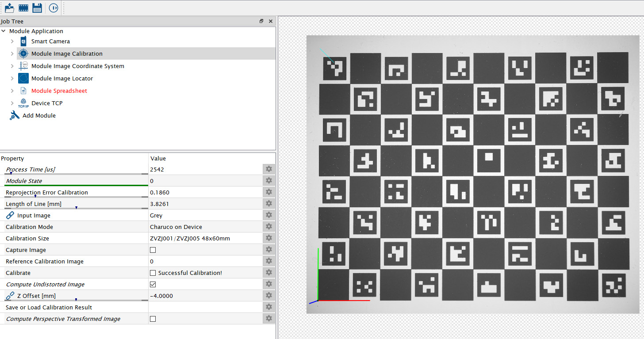Select 'Device TCP' in Job Tree

click(47, 103)
